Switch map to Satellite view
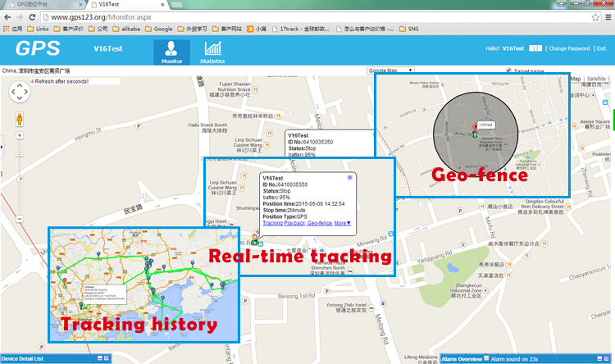Screen dimensions: 615x364 point(596,80)
